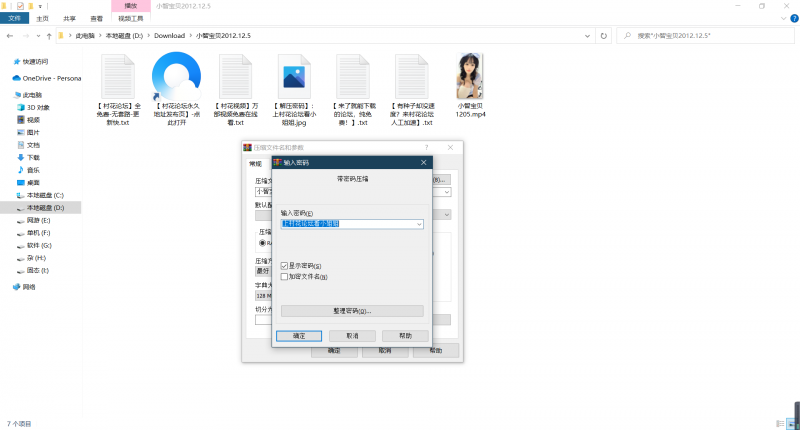This screenshot has width=800, height=430.
Task: Click the search box in Explorer
Action: [705, 36]
